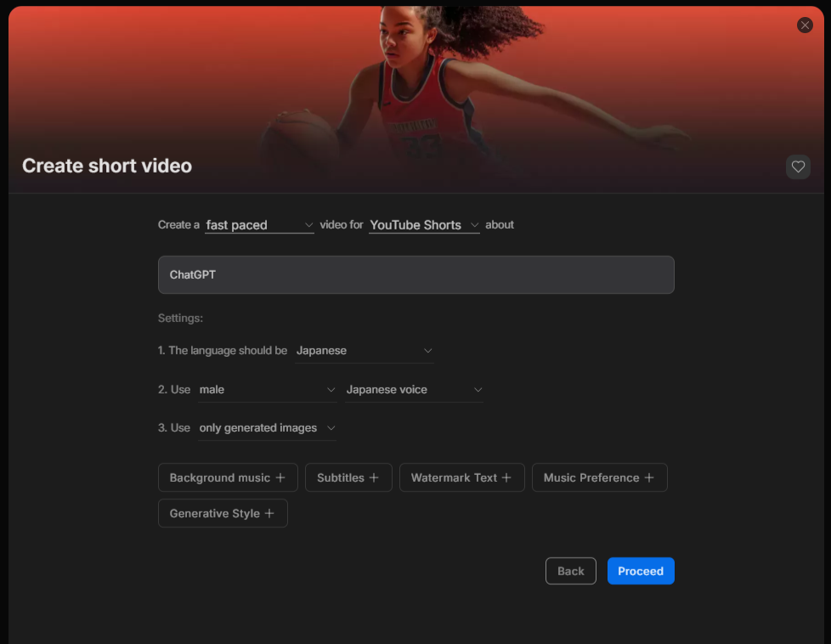Click the heart favorite icon
Screen dimensions: 831x644
pos(798,167)
